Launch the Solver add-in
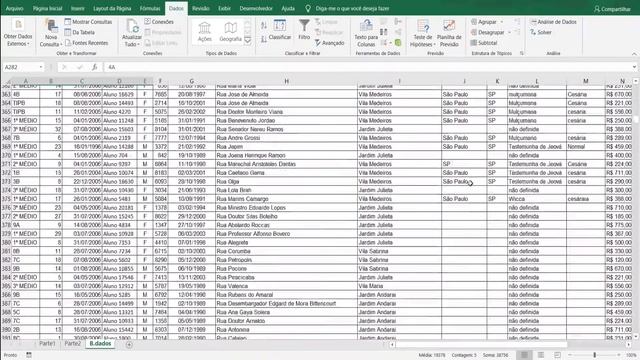This screenshot has width=640, height=360. click(541, 32)
